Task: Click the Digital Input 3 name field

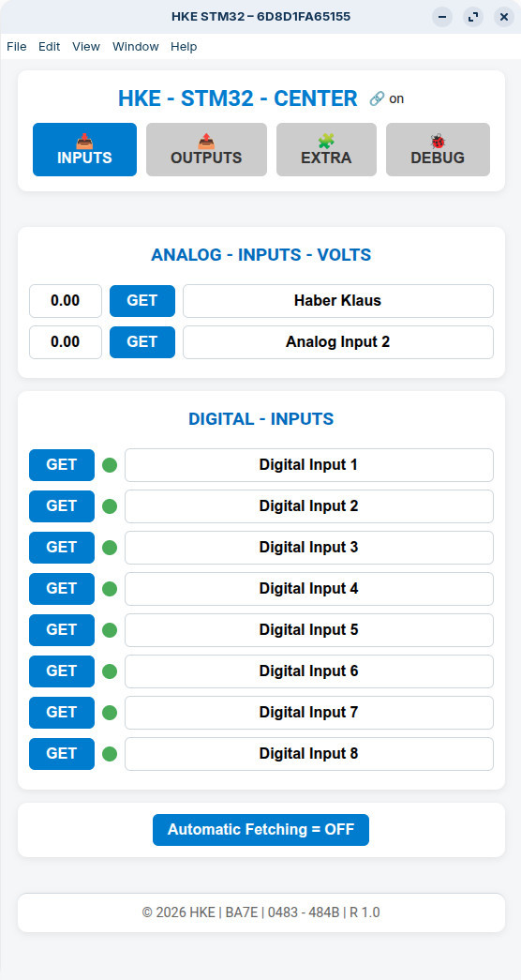Action: point(309,548)
